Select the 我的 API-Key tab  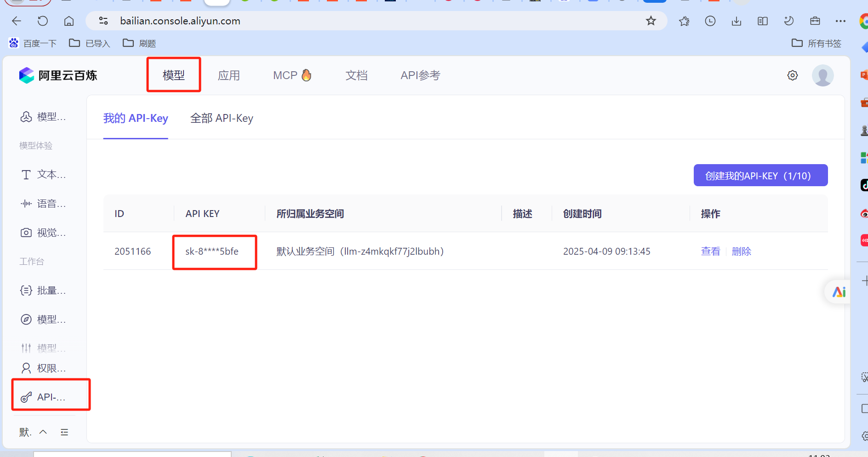(x=136, y=118)
